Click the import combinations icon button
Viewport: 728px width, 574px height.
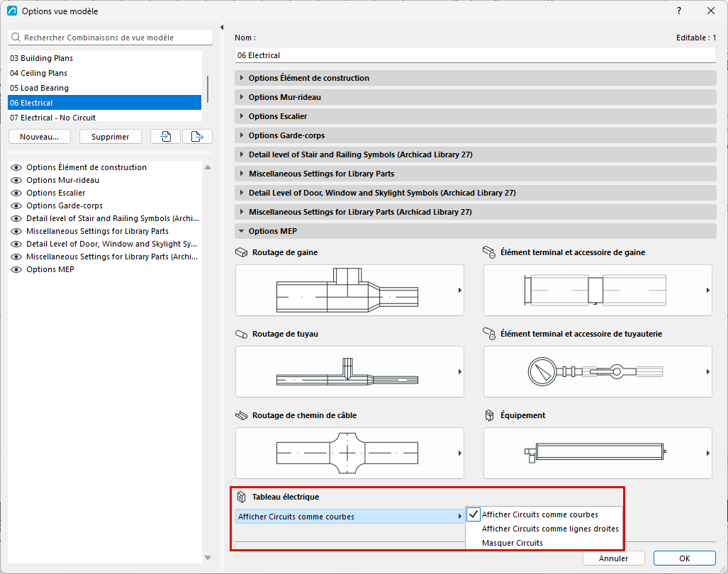165,137
